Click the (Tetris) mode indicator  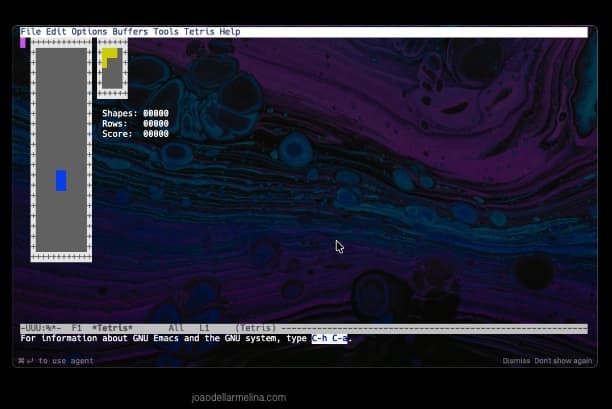(255, 328)
